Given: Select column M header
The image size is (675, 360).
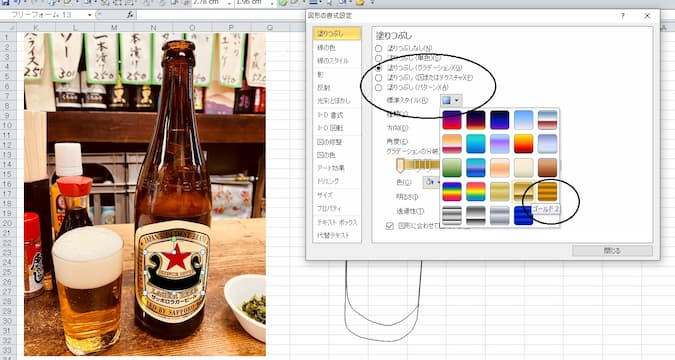Looking at the screenshot, I should 114,28.
